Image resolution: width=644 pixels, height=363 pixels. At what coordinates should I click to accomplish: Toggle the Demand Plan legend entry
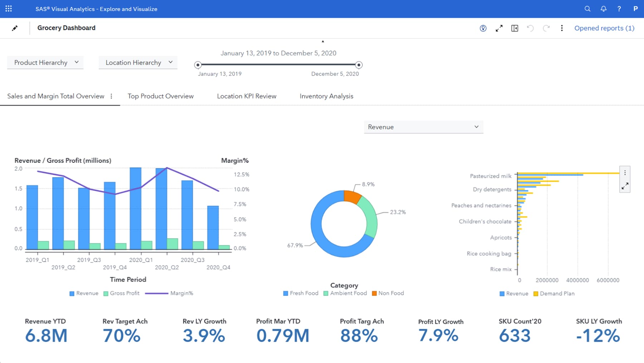click(554, 293)
